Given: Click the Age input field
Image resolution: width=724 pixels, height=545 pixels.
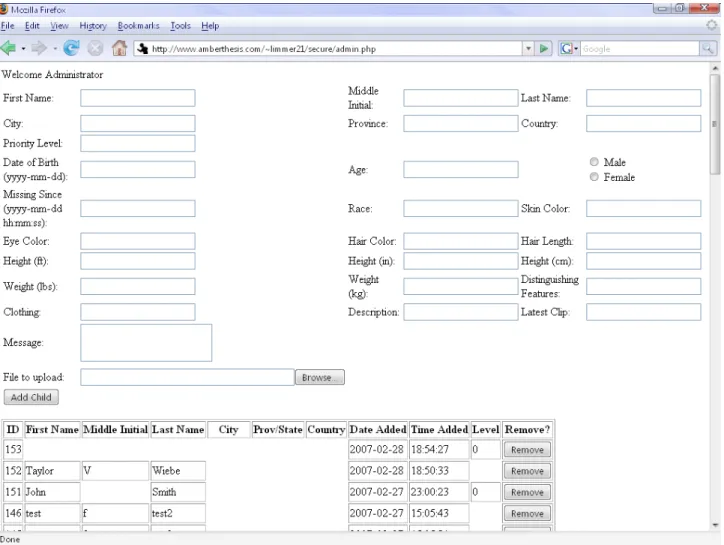Looking at the screenshot, I should pyautogui.click(x=460, y=170).
